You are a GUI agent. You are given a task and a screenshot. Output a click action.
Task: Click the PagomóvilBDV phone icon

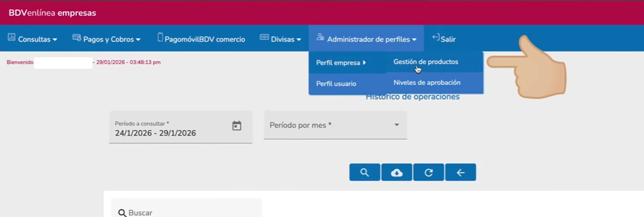tap(160, 38)
